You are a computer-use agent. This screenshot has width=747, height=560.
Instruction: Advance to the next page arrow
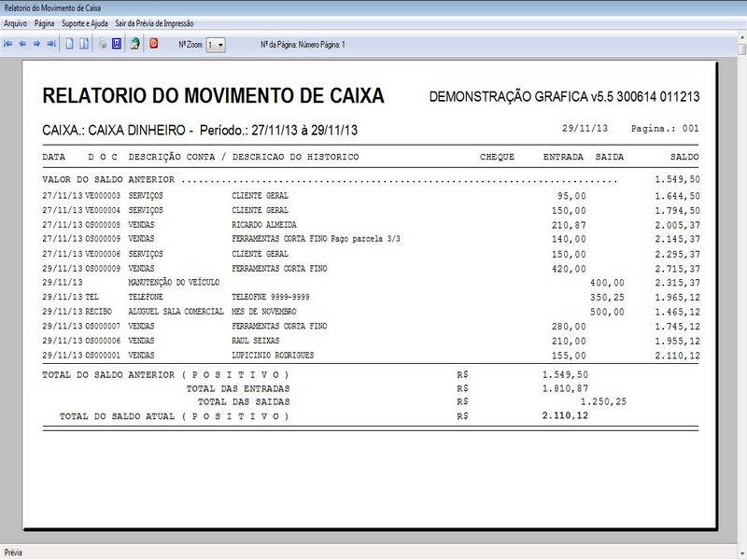(x=36, y=43)
